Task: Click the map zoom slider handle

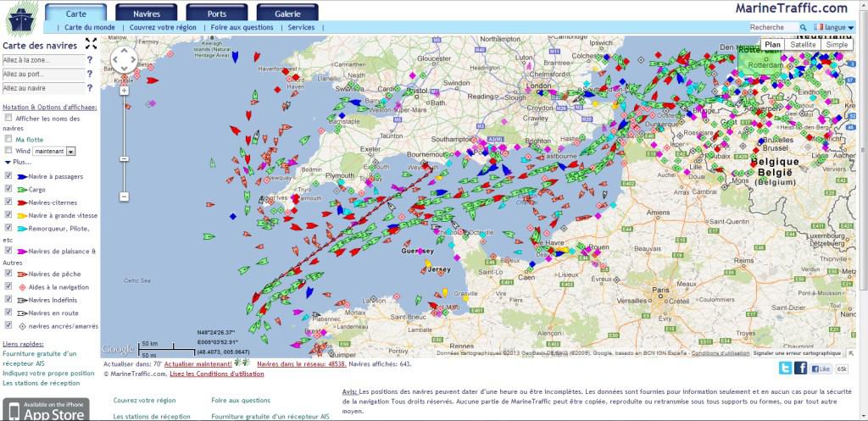Action: [x=124, y=158]
